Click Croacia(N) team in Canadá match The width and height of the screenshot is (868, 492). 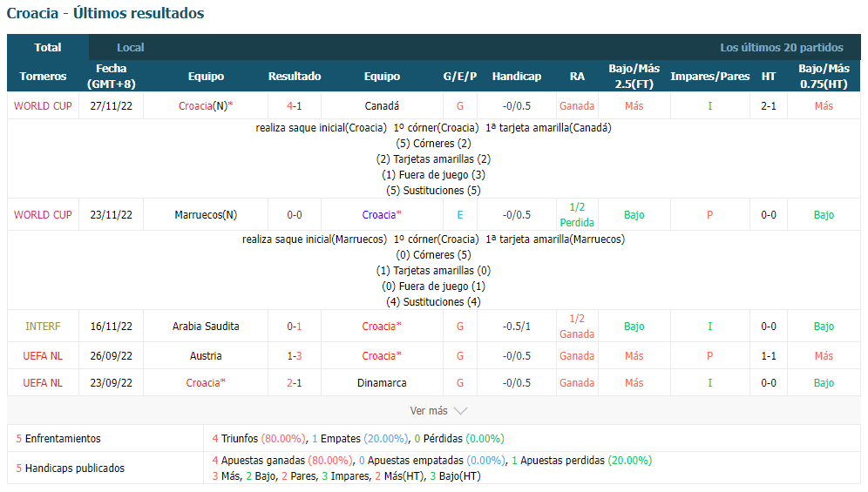tap(206, 105)
